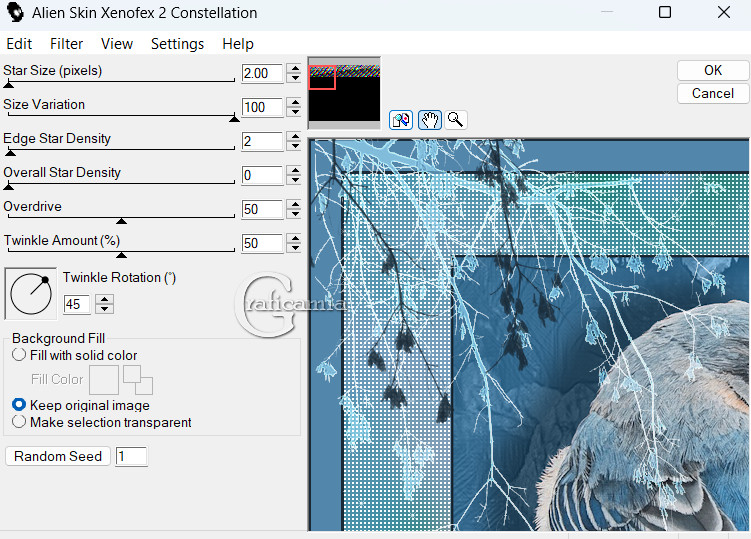Screen dimensions: 751x539
Task: Click the Twinkle Rotation value field
Action: coord(77,304)
